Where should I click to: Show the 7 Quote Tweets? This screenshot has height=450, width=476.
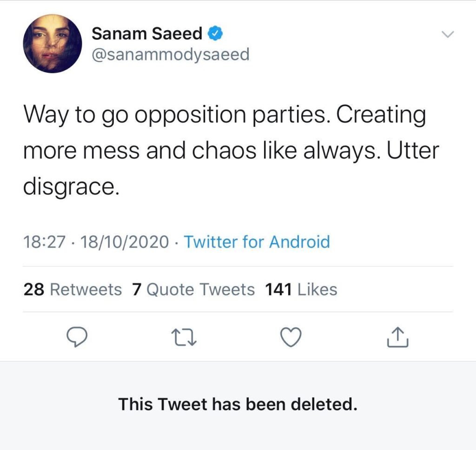coord(193,290)
